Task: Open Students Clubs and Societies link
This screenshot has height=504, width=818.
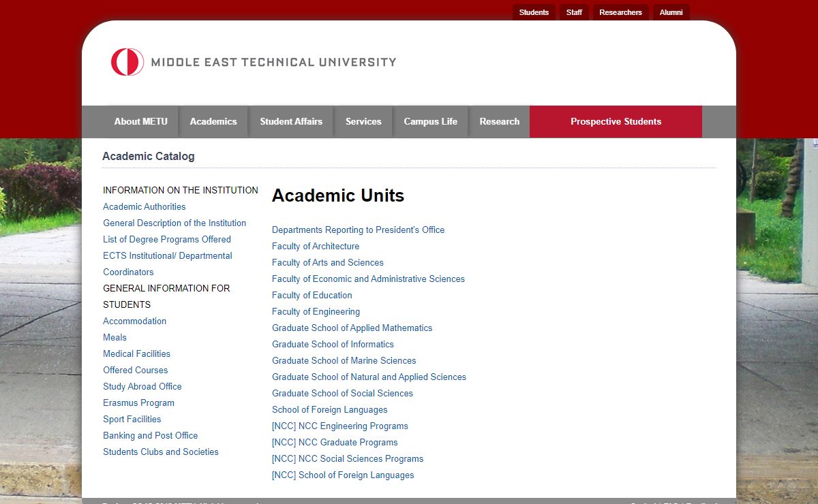Action: pos(161,452)
